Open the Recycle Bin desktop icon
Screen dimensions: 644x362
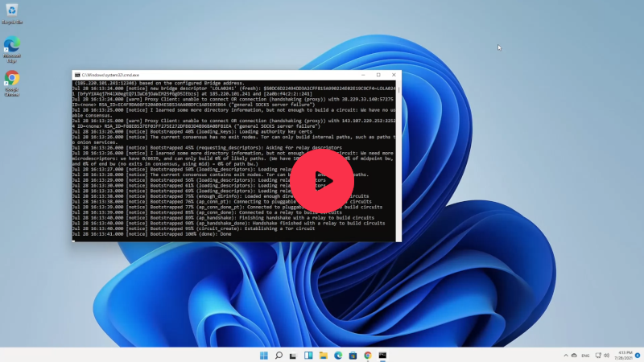pos(12,13)
